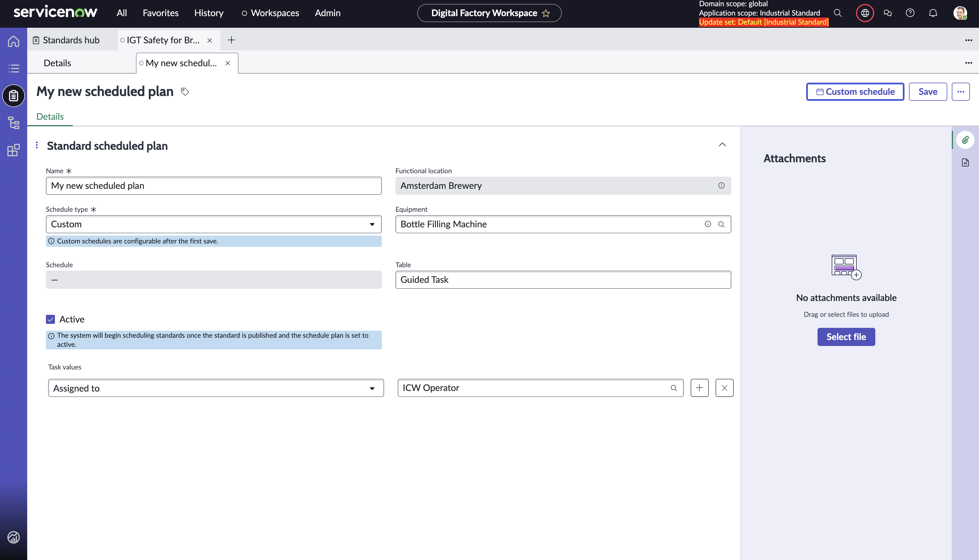
Task: Open section options dots beside Standard scheduled plan
Action: [x=37, y=145]
